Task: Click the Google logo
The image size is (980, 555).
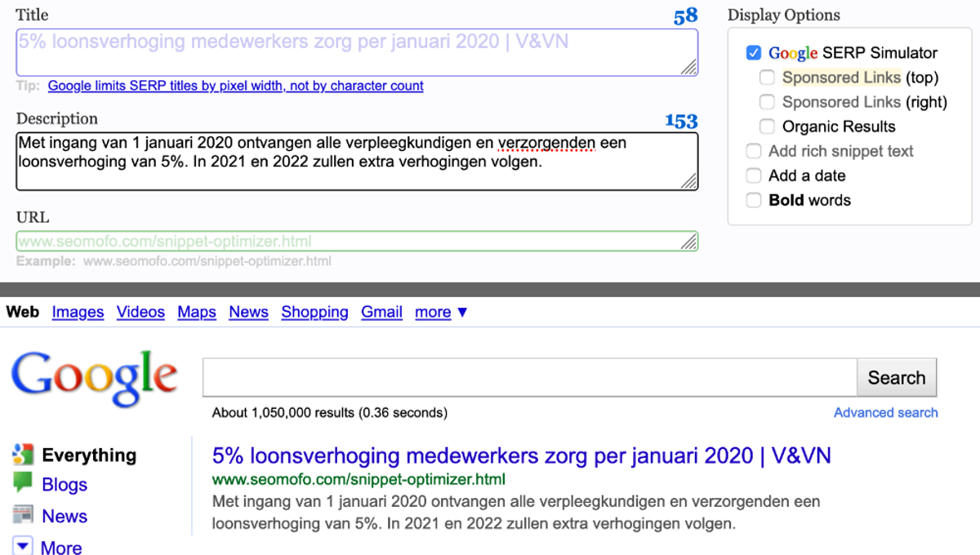Action: (x=94, y=378)
